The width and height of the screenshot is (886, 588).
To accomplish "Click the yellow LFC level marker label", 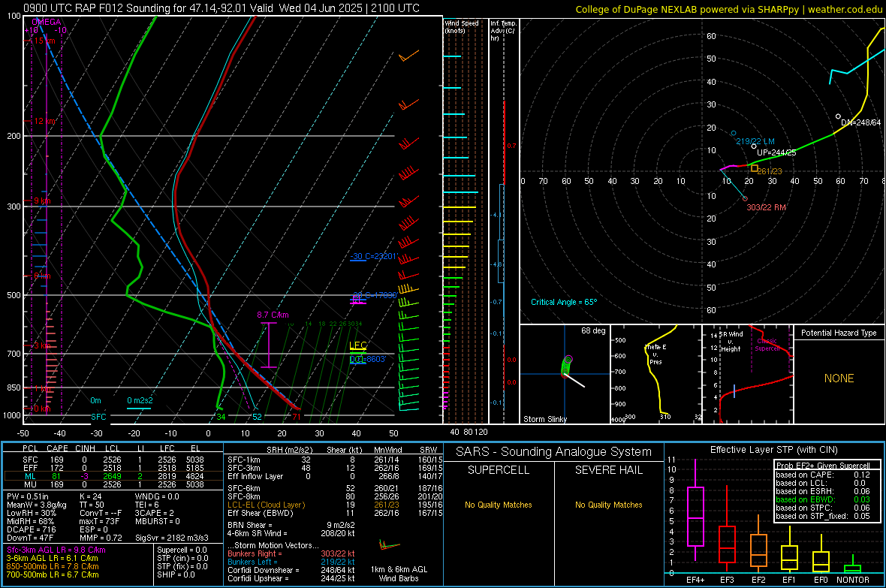I will click(357, 345).
